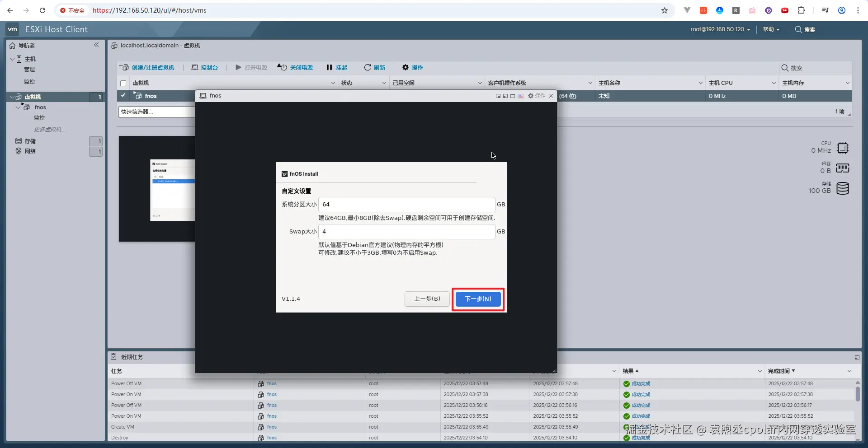Click the Recent Tasks panel maximize icon
868x448 pixels.
pos(857,357)
